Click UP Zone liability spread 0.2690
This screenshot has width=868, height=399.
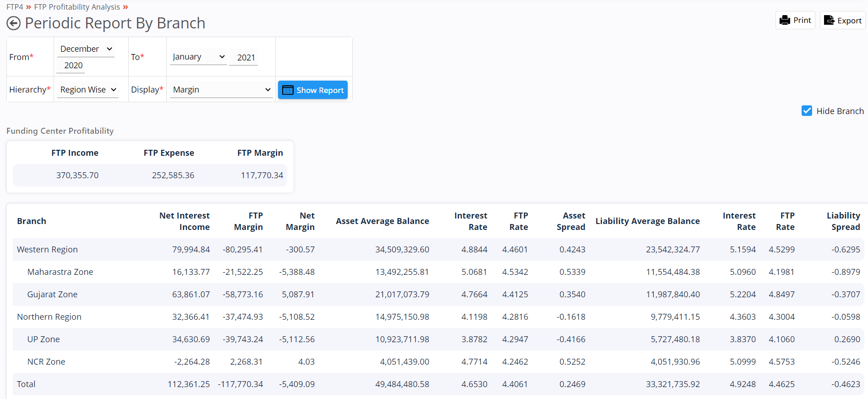pos(847,339)
